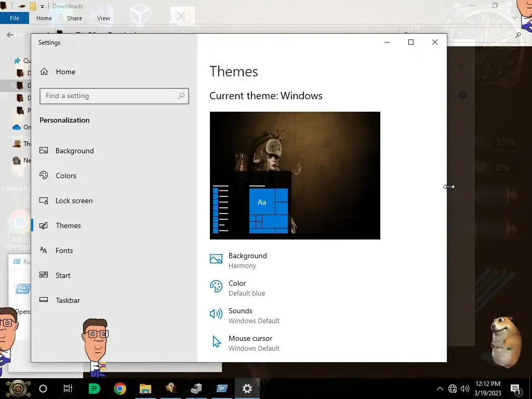The width and height of the screenshot is (532, 399).
Task: Open the 12:12 PM clock in tray
Action: (487, 389)
